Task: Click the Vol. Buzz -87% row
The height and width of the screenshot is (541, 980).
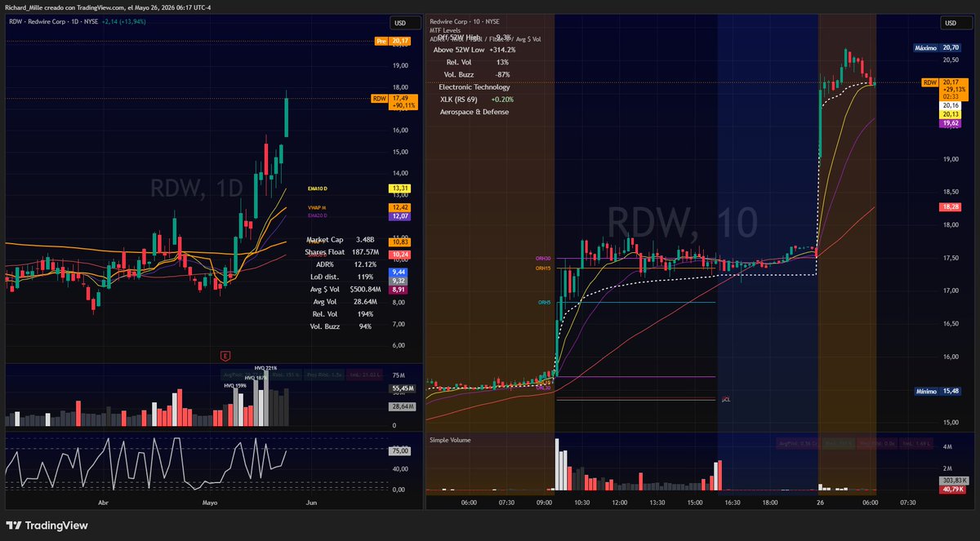Action: tap(478, 74)
